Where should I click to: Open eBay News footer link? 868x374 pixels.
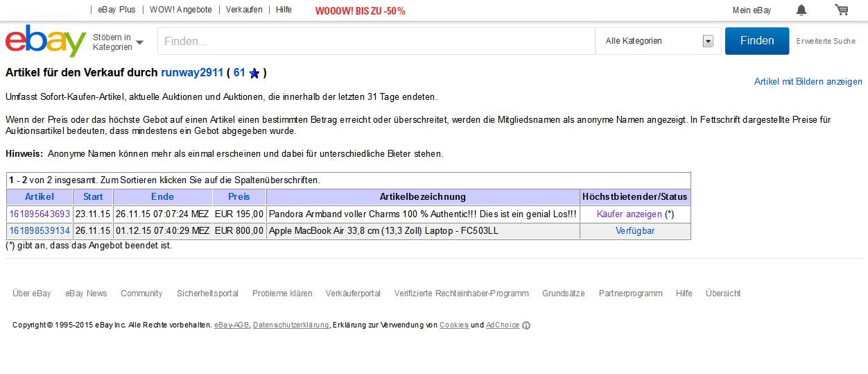87,294
